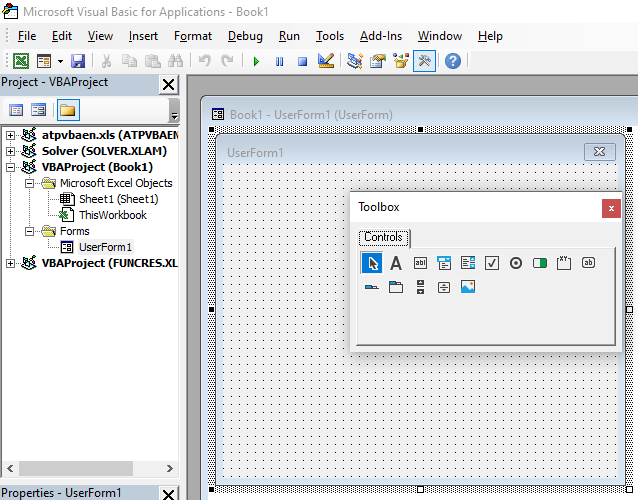The image size is (638, 500).
Task: Open Object Browser toolbar icon
Action: 401,61
